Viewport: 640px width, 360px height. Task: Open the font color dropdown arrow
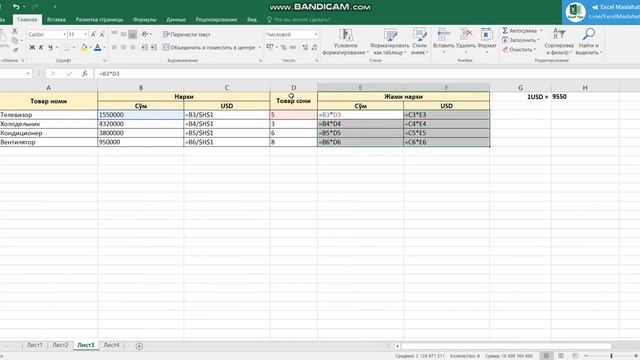pyautogui.click(x=104, y=48)
